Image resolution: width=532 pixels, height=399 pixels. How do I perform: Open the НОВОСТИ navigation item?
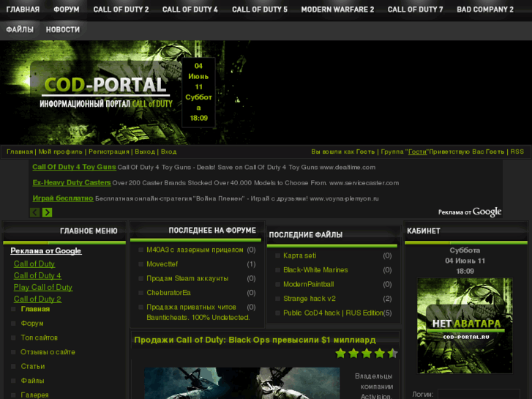(x=63, y=29)
